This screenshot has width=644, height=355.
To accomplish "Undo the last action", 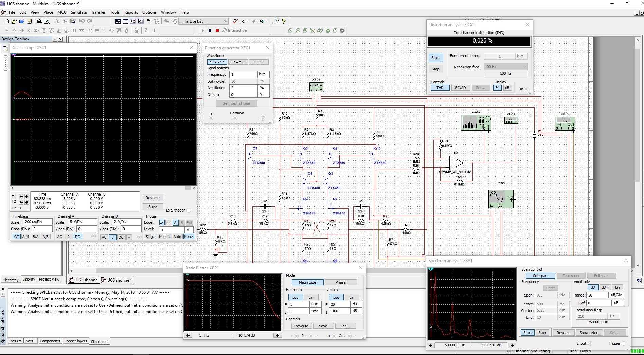I will click(82, 21).
